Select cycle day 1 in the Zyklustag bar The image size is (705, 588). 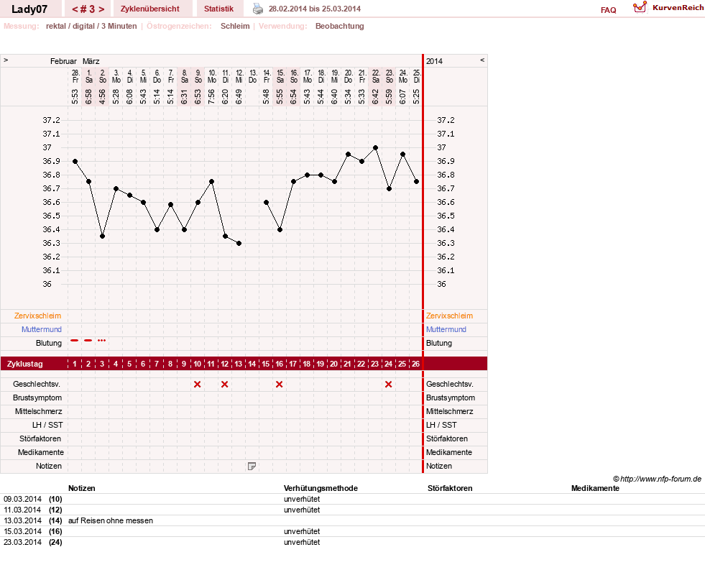(75, 364)
